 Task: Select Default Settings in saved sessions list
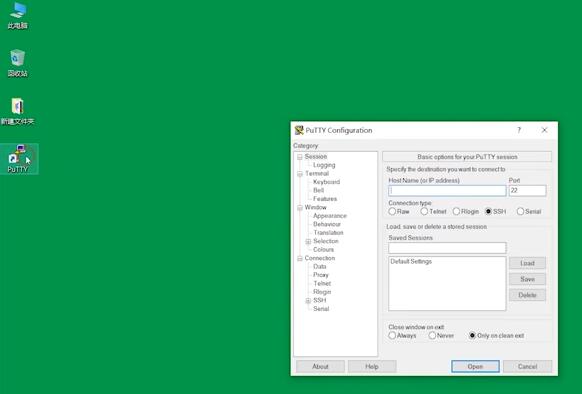point(411,261)
